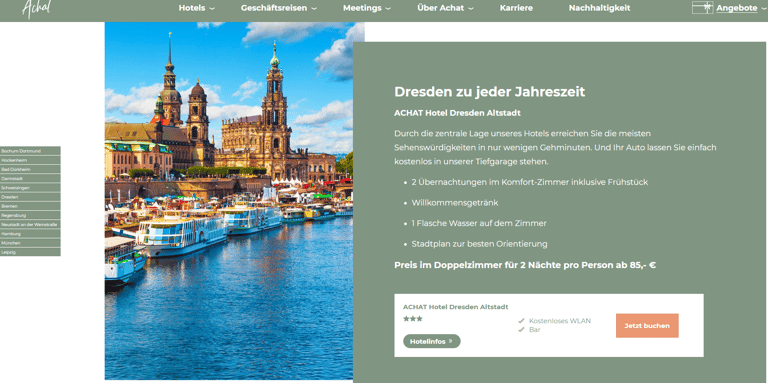
Task: Click the three-star hotel rating
Action: click(412, 319)
